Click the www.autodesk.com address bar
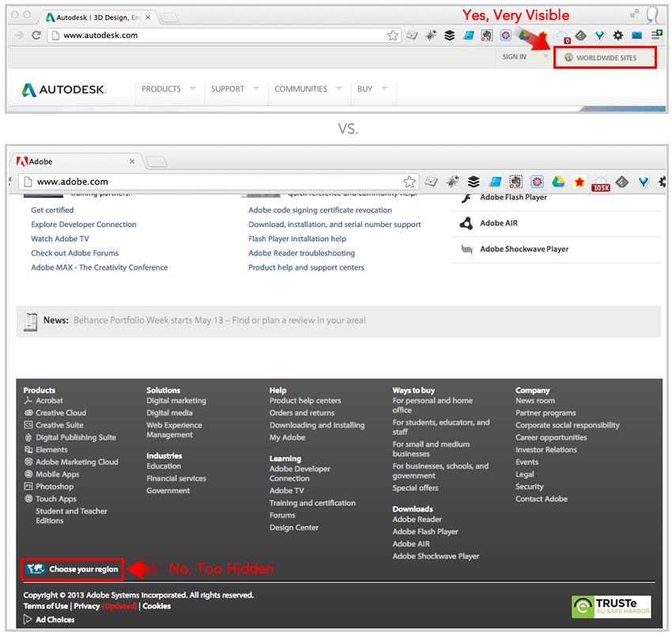 (x=224, y=35)
